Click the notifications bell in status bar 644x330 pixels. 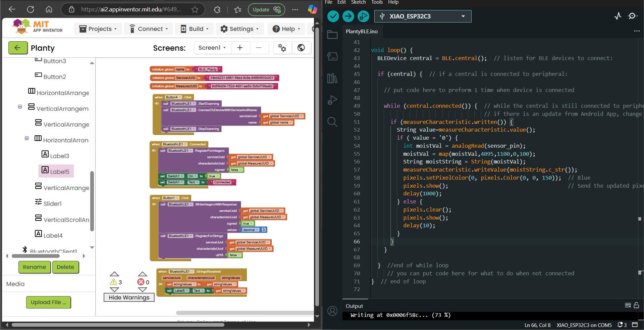pyautogui.click(x=622, y=325)
